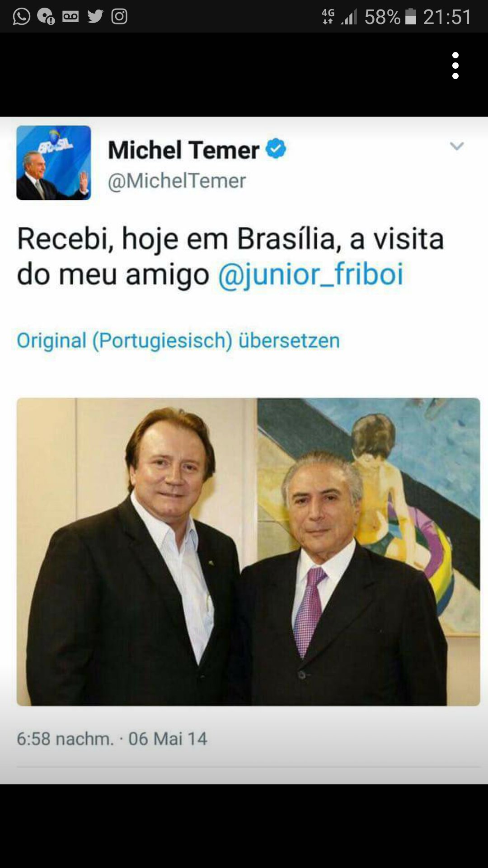Tap the battery status icon
Image resolution: width=488 pixels, height=868 pixels.
411,17
